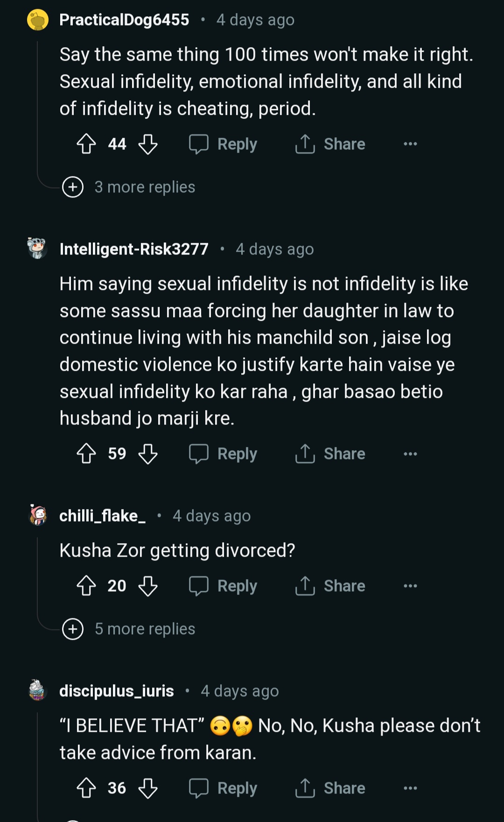Downvote discipulus_iuris's comment
Viewport: 504px width, 822px height.
pos(148,788)
